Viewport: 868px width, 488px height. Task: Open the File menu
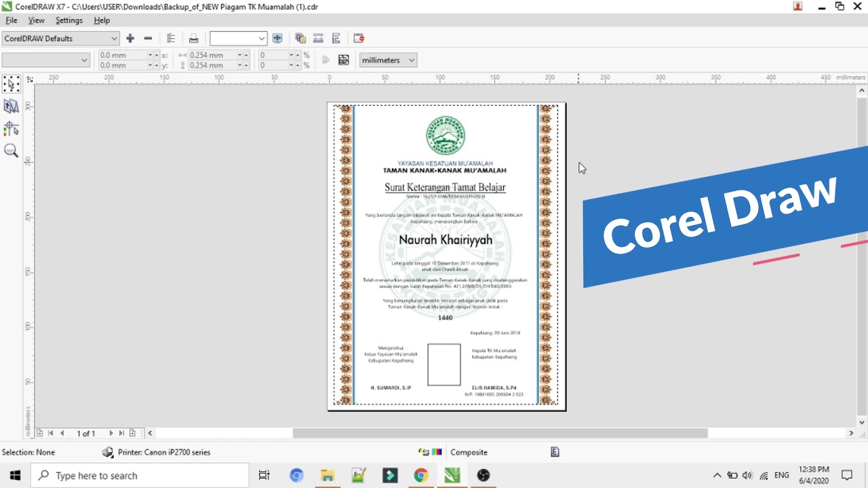(11, 20)
